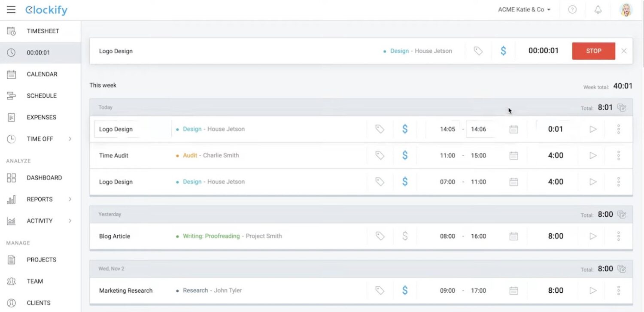644x312 pixels.
Task: Open the tag picker for the running timer
Action: pyautogui.click(x=478, y=51)
